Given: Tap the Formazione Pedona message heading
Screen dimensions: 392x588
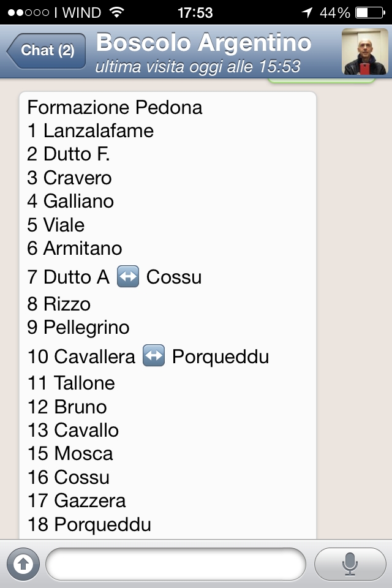Looking at the screenshot, I should [115, 108].
